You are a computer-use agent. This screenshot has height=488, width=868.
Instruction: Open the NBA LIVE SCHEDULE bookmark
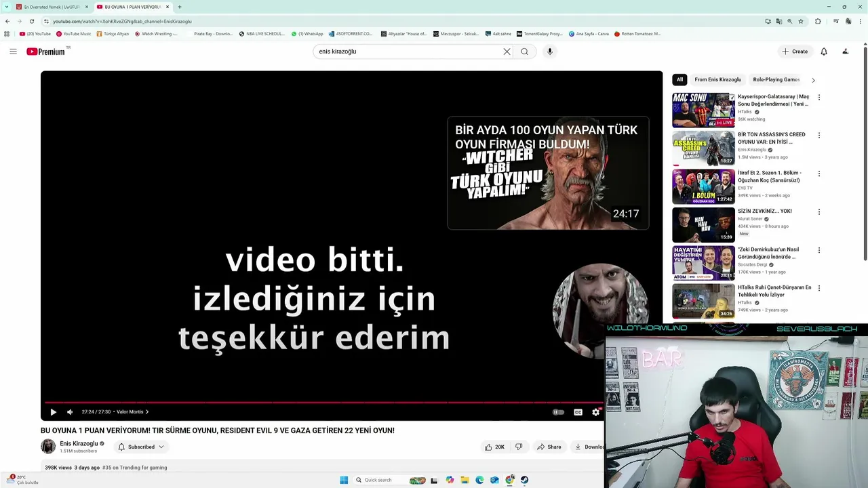pyautogui.click(x=262, y=34)
